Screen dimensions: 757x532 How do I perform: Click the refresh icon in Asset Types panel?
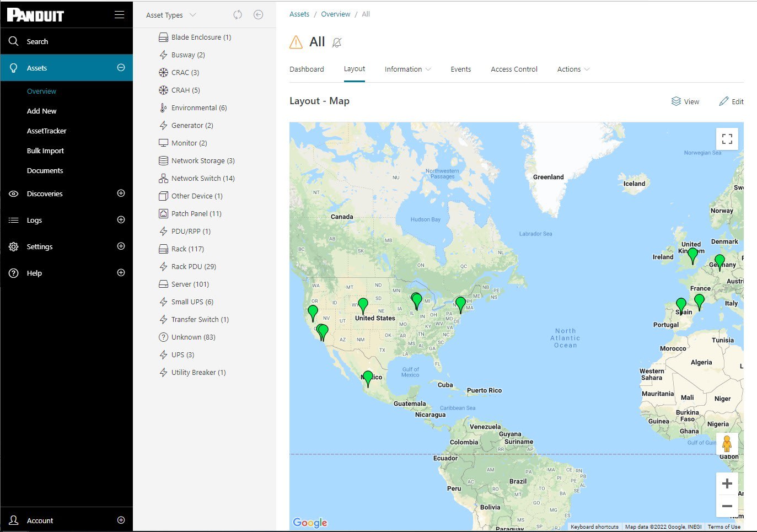point(238,15)
